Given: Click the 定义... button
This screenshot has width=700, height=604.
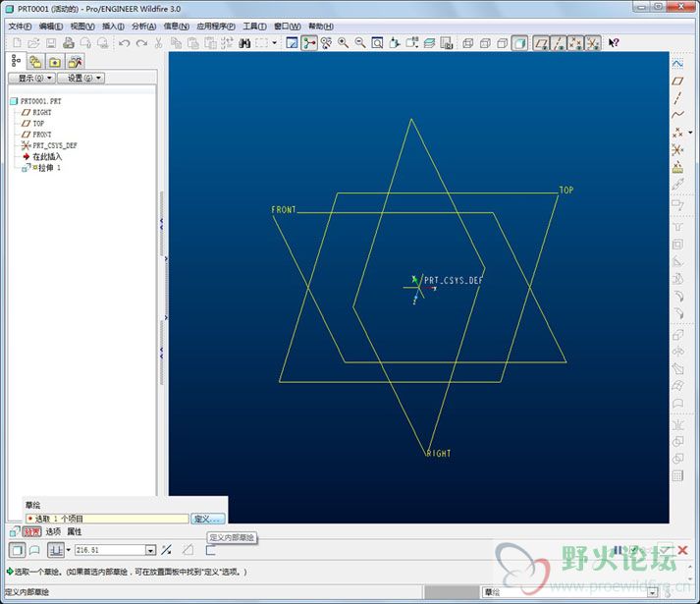Looking at the screenshot, I should tap(207, 519).
